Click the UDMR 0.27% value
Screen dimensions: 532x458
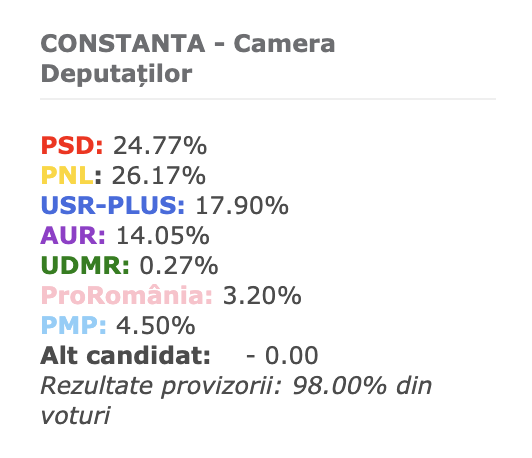pos(179,265)
